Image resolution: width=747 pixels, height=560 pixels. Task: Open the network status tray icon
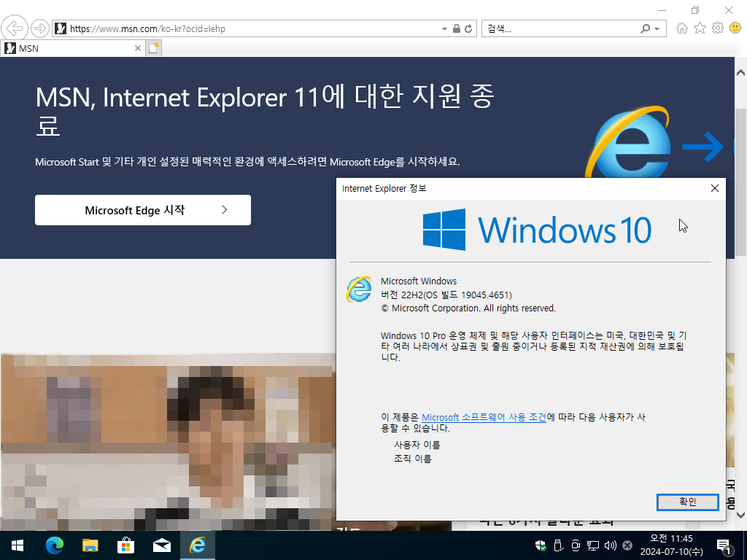(592, 545)
